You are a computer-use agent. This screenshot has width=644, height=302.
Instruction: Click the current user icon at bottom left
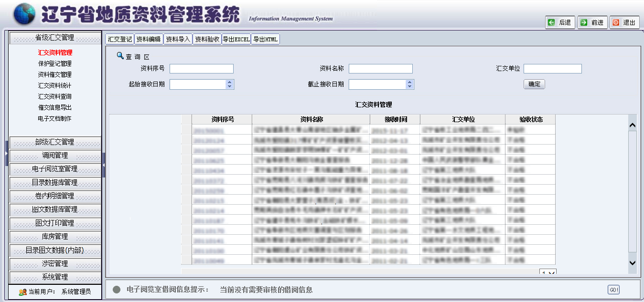click(22, 292)
